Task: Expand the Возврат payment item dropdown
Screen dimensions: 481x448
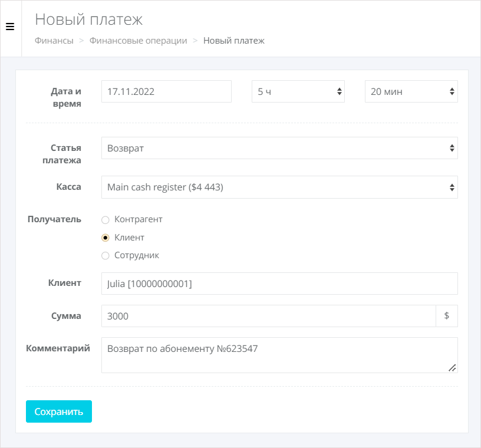Action: point(280,148)
